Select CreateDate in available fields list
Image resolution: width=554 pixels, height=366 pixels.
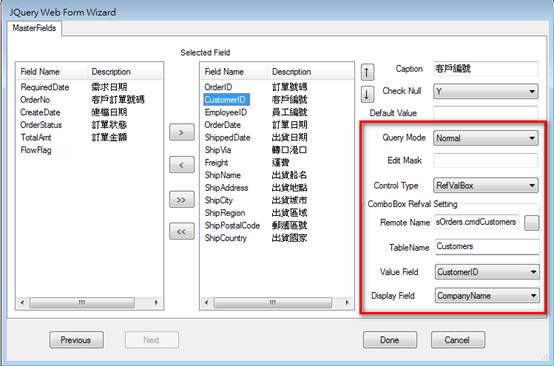pyautogui.click(x=40, y=112)
